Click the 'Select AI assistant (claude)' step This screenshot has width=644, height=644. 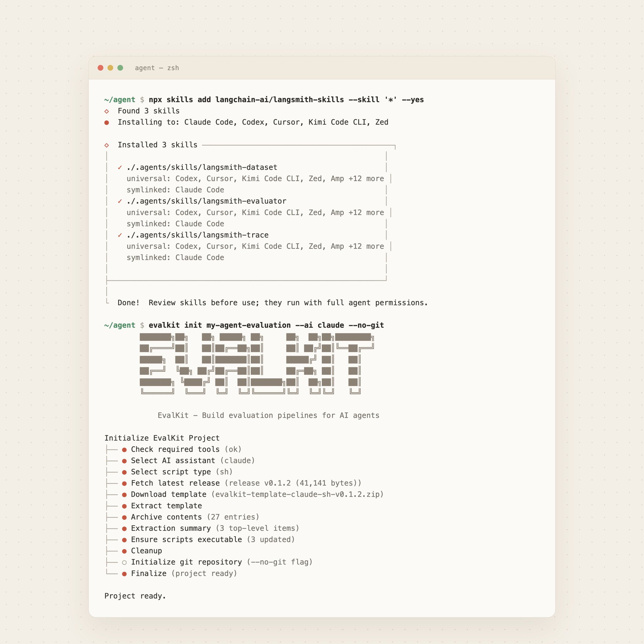pos(193,461)
